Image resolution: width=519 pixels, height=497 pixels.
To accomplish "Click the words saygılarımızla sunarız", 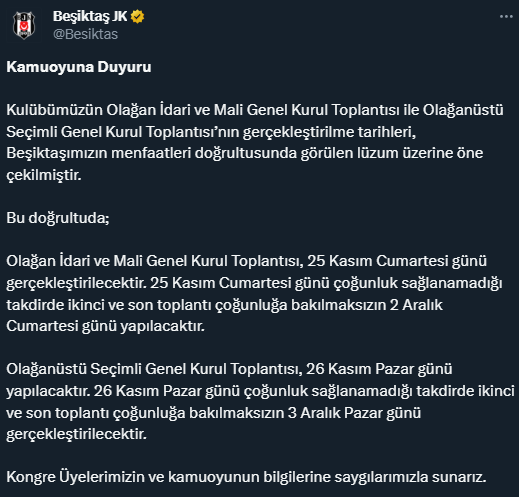I will pos(411,477).
